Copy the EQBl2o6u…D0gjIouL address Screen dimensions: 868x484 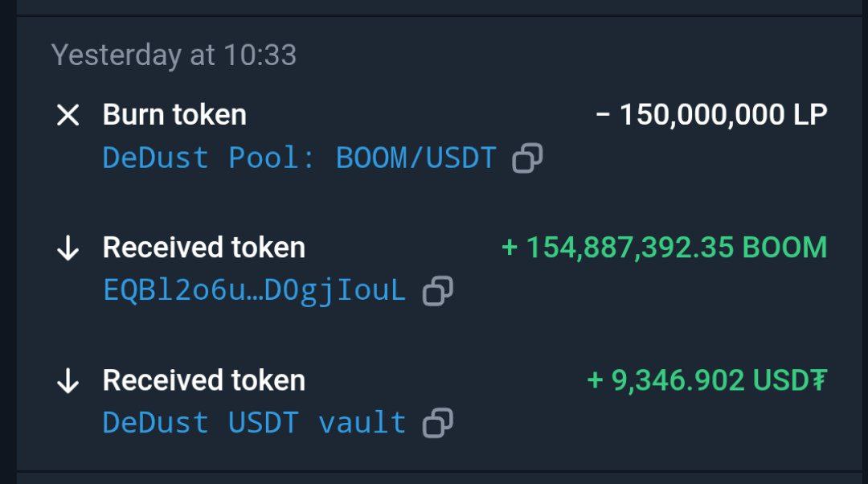(437, 290)
